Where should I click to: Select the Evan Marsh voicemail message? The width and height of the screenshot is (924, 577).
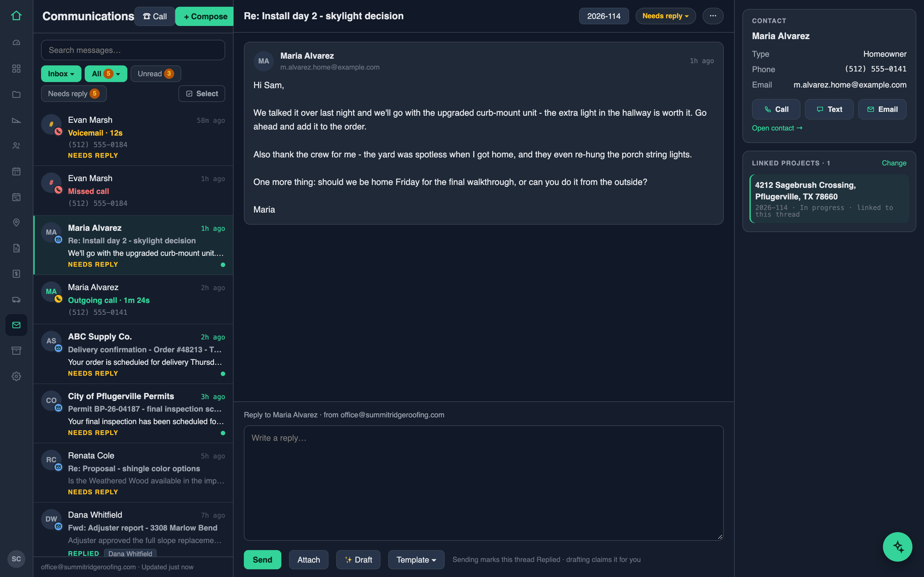tap(133, 137)
